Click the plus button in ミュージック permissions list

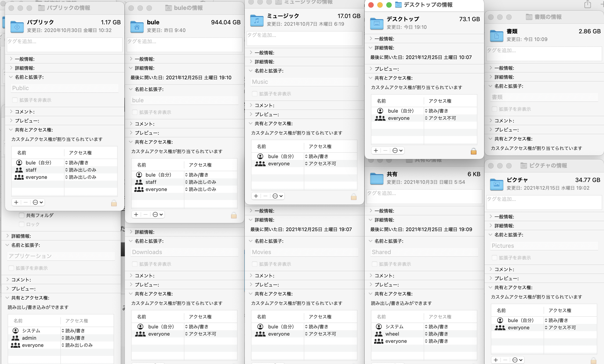[256, 196]
